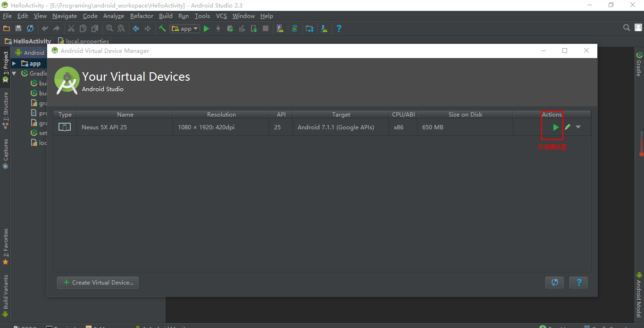Image resolution: width=644 pixels, height=328 pixels.
Task: Refresh the virtual devices list
Action: pyautogui.click(x=555, y=283)
